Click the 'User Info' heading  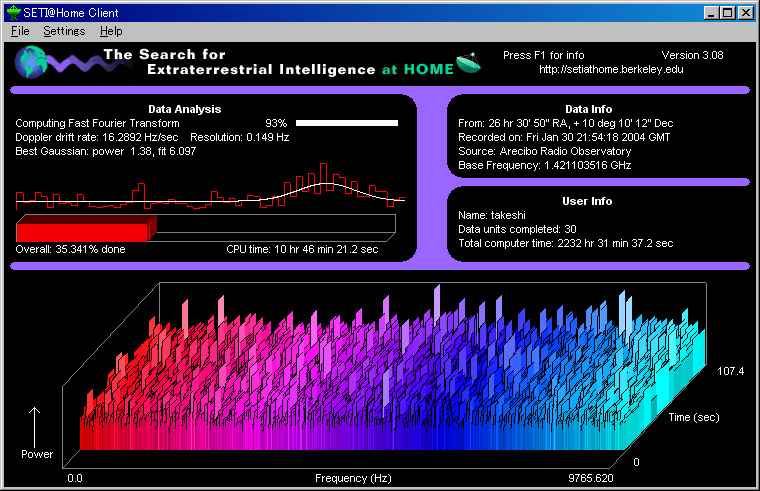pyautogui.click(x=587, y=201)
